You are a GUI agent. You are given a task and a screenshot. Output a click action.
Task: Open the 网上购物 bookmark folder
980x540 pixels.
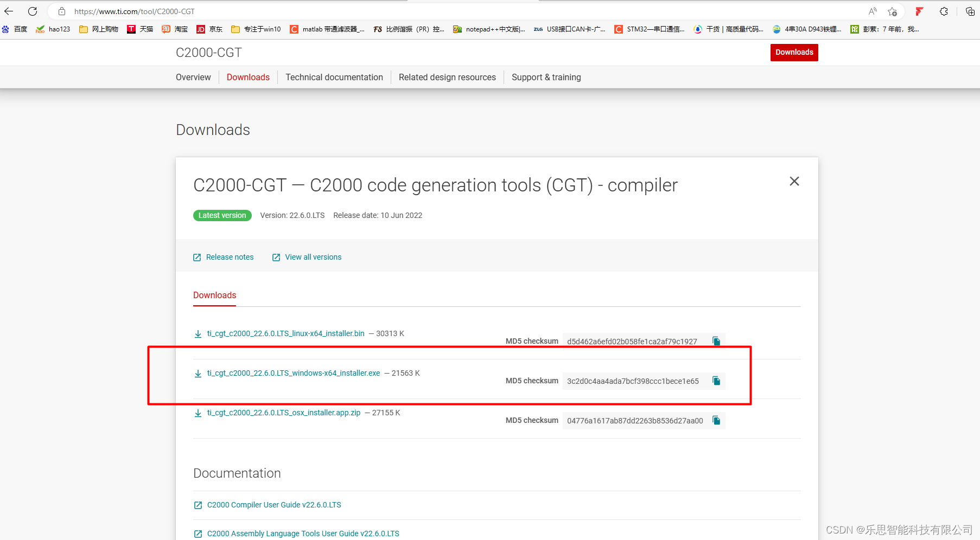click(99, 29)
